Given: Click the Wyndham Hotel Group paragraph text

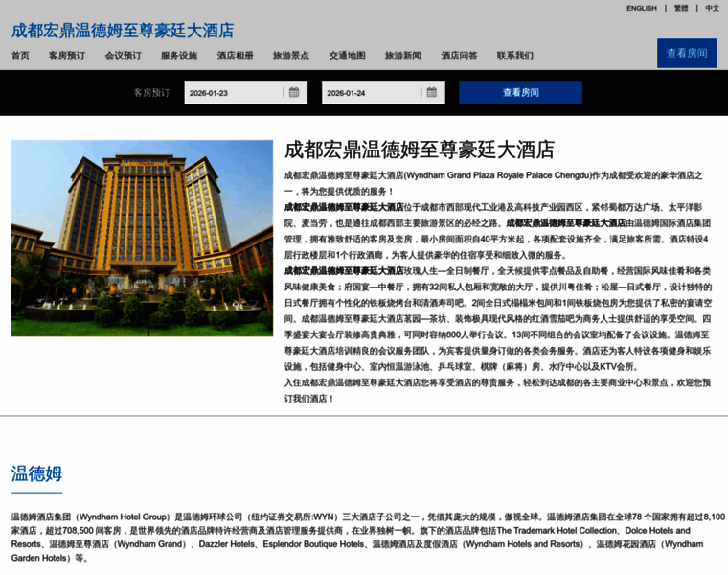Looking at the screenshot, I should pyautogui.click(x=368, y=538).
